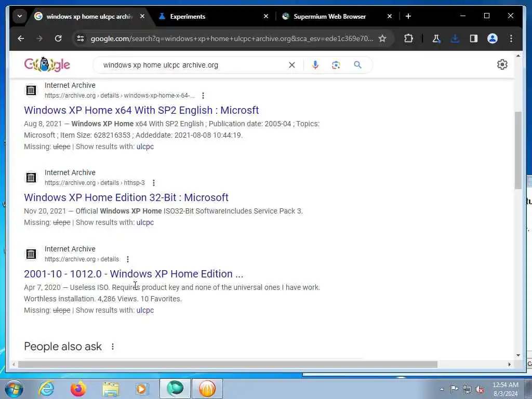
Task: Click the scroll down arrow
Action: click(518, 355)
